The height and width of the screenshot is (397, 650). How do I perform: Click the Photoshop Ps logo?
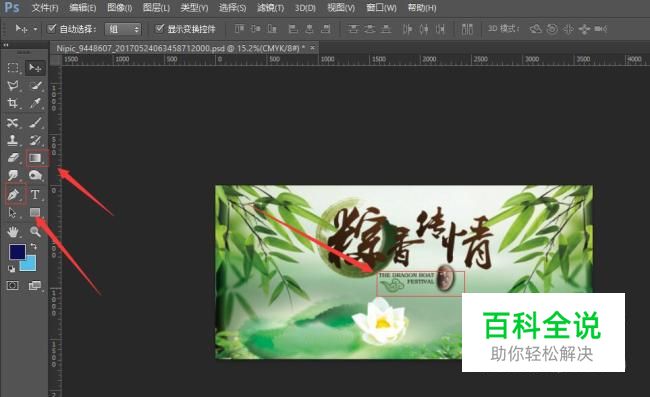12,7
